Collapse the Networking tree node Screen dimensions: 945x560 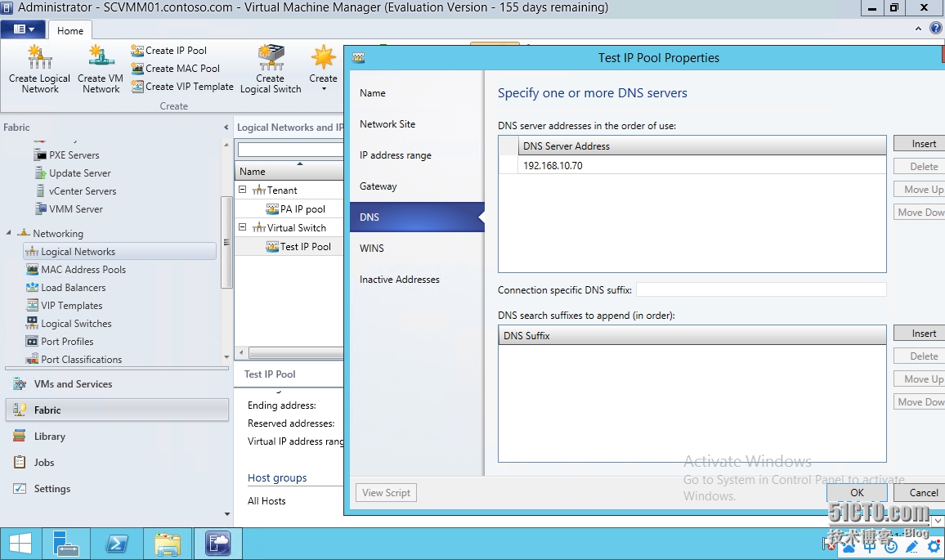point(8,233)
